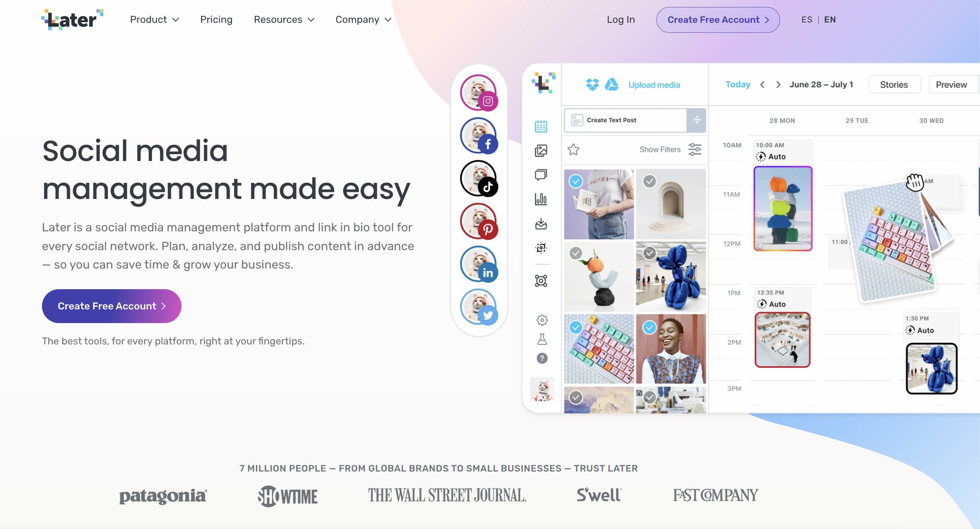
Task: Open the Stories tab in scheduler
Action: click(x=894, y=84)
